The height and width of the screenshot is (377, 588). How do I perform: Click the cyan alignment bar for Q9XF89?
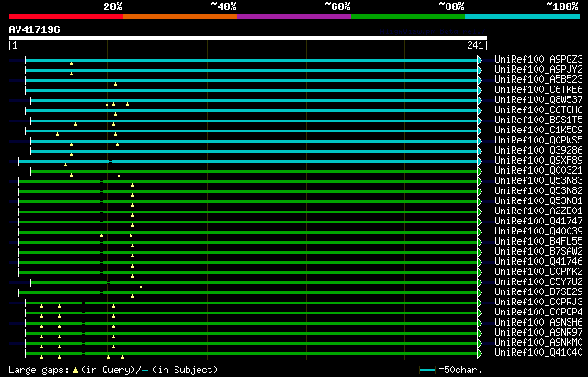click(x=248, y=161)
